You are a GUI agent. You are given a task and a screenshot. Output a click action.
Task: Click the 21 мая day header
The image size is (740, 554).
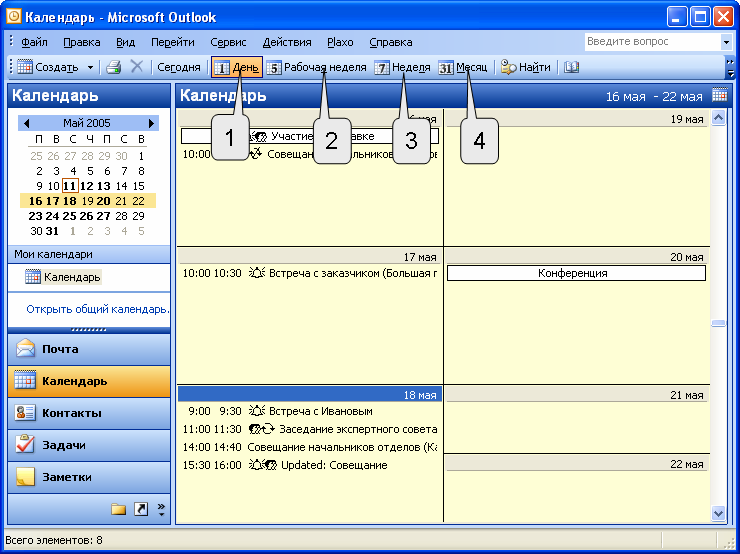[x=577, y=395]
